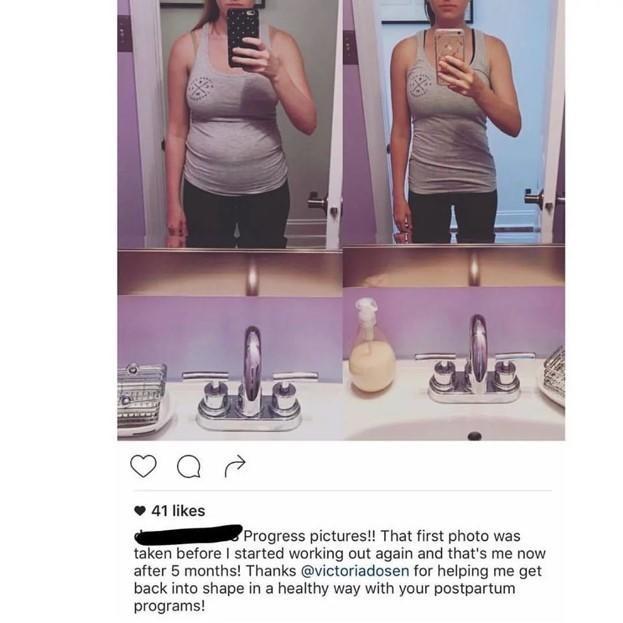This screenshot has width=623, height=623.
Task: Click the 'postpartum programs!' caption ending
Action: [x=325, y=597]
